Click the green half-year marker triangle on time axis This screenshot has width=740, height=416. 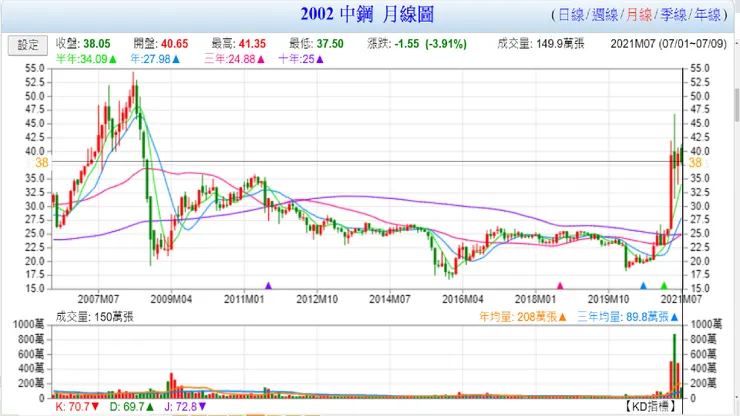(x=664, y=285)
